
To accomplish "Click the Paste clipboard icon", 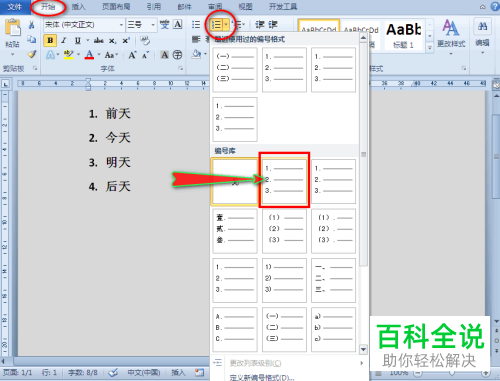I will [x=12, y=28].
